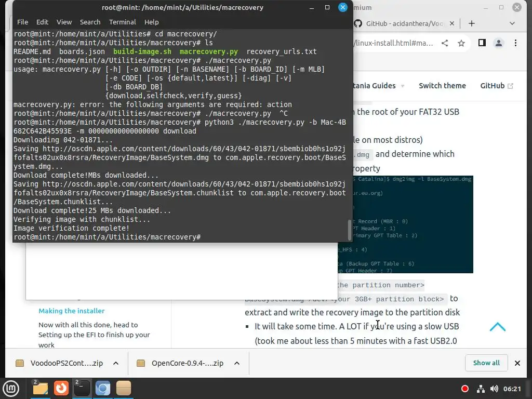Bookmark this page with the star icon
The width and height of the screenshot is (532, 399).
(461, 43)
